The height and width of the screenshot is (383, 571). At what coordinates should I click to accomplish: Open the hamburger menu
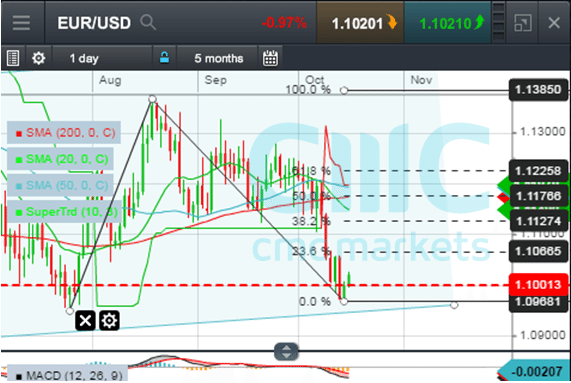21,23
